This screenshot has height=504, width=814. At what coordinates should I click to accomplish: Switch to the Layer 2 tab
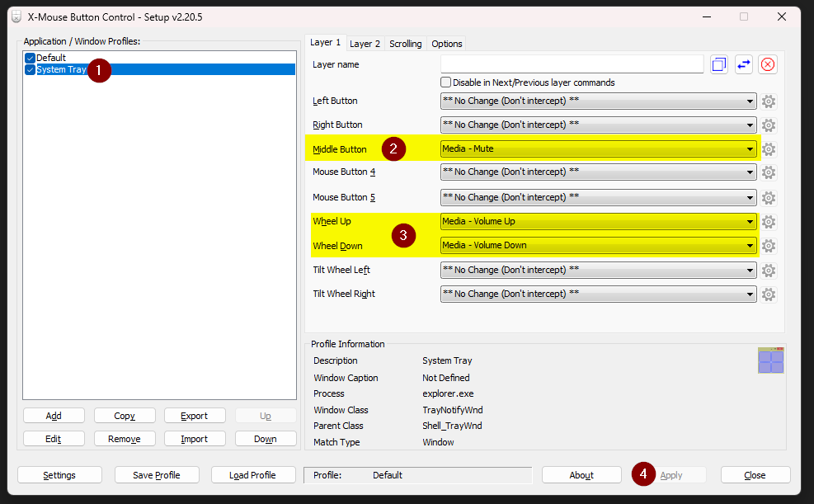click(365, 44)
